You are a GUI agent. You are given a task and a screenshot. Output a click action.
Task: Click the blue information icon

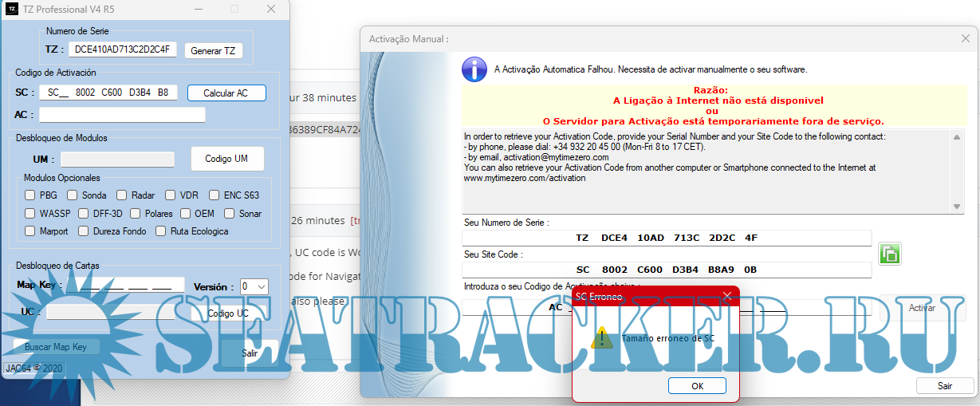tap(474, 69)
